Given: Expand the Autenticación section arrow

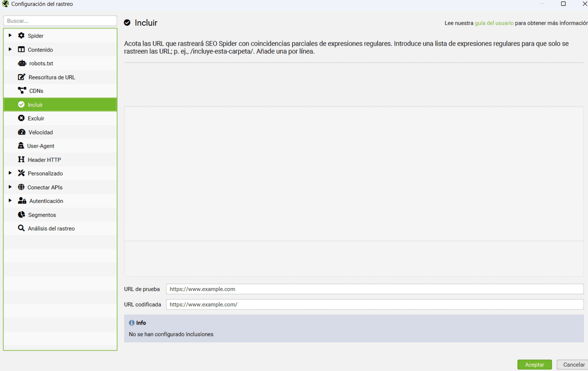Looking at the screenshot, I should pos(10,201).
